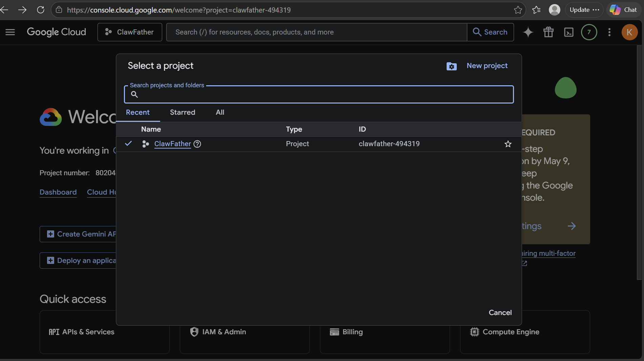Click the browser Update button
The height and width of the screenshot is (361, 644).
click(x=584, y=10)
